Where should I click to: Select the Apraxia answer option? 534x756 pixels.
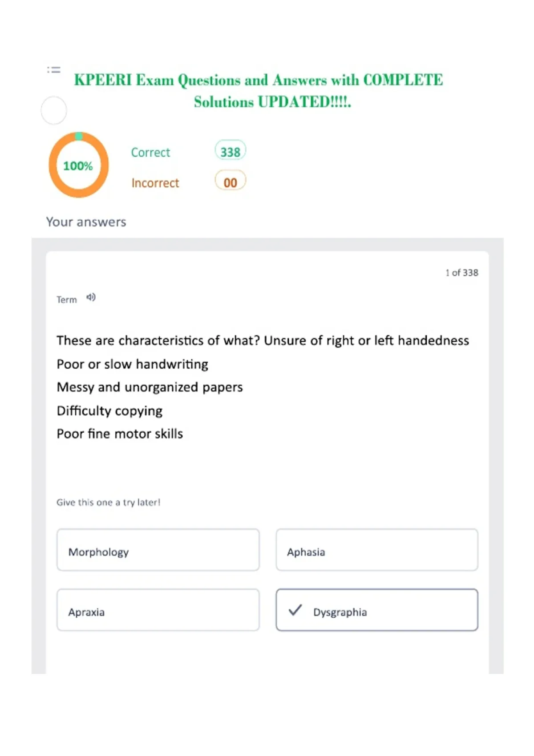(158, 610)
